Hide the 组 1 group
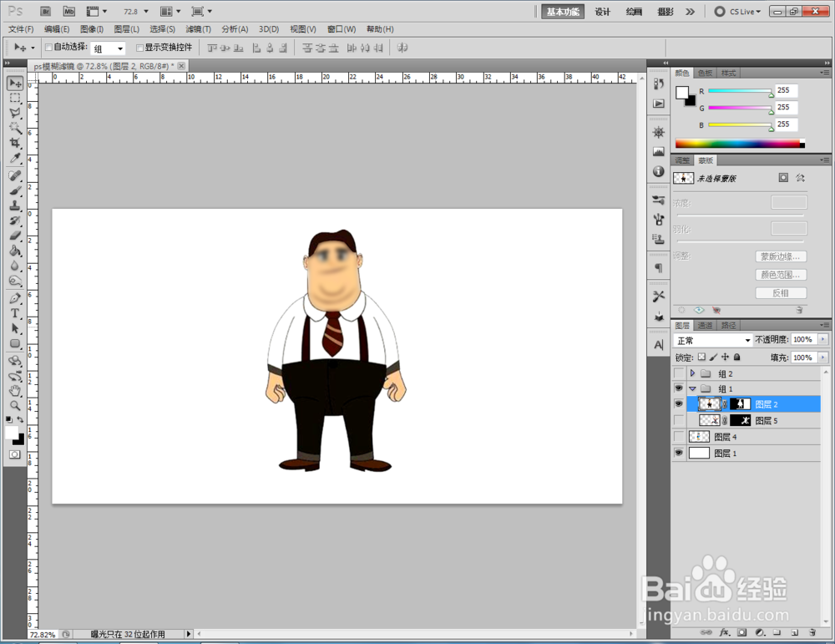Screen dimensions: 835x644 coord(678,388)
